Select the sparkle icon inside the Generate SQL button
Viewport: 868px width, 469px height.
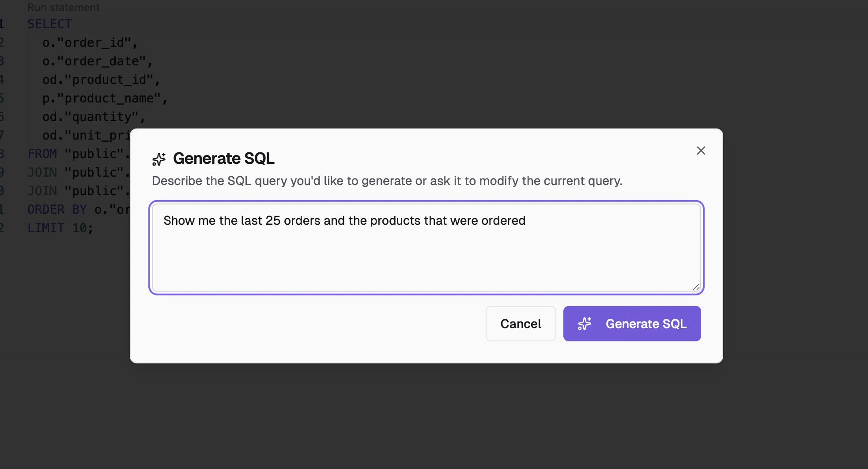click(x=585, y=324)
